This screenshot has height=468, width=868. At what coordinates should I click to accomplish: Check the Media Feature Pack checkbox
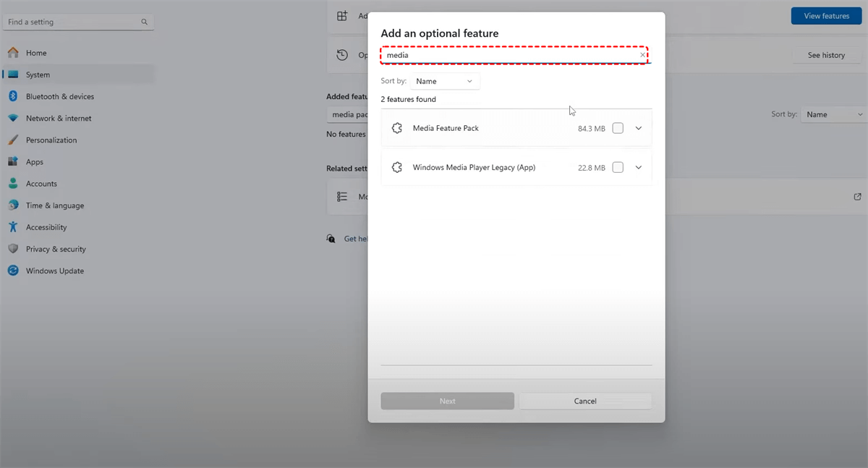click(618, 128)
